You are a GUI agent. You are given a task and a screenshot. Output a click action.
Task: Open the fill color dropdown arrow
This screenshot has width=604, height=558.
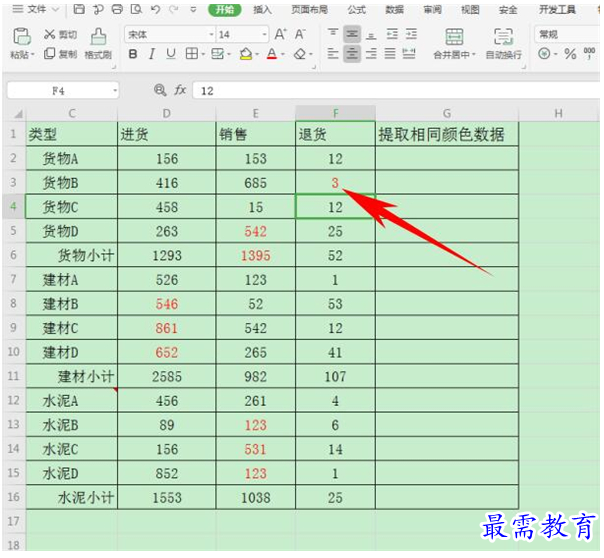pos(257,54)
